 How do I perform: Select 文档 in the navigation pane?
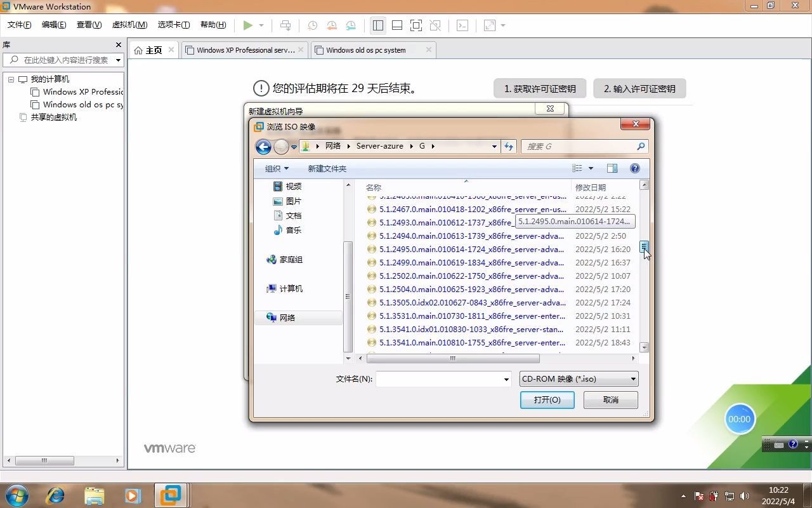pos(287,216)
